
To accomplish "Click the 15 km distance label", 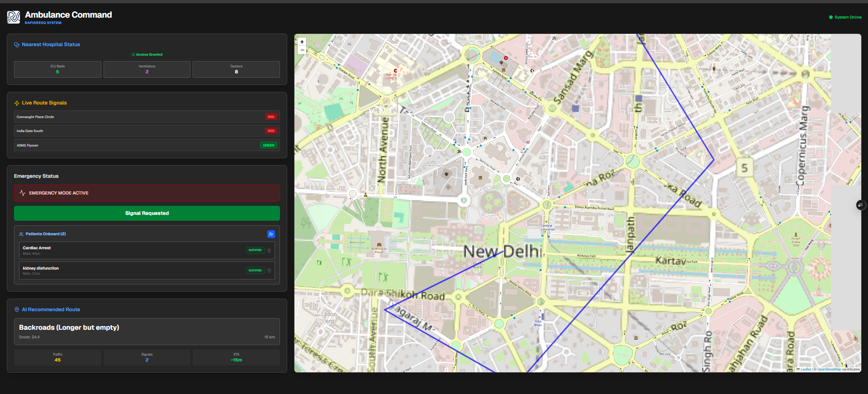I will click(x=270, y=337).
